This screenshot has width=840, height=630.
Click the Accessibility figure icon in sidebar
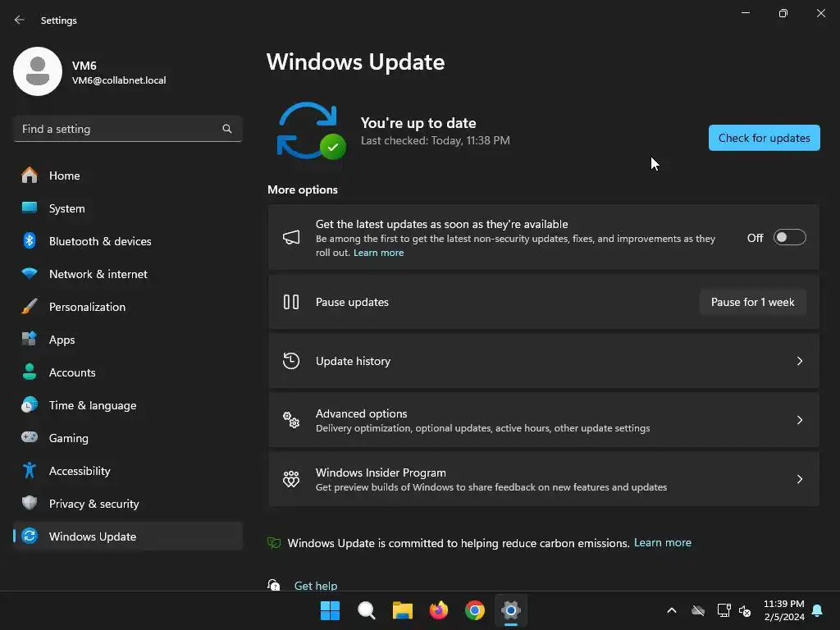30,470
